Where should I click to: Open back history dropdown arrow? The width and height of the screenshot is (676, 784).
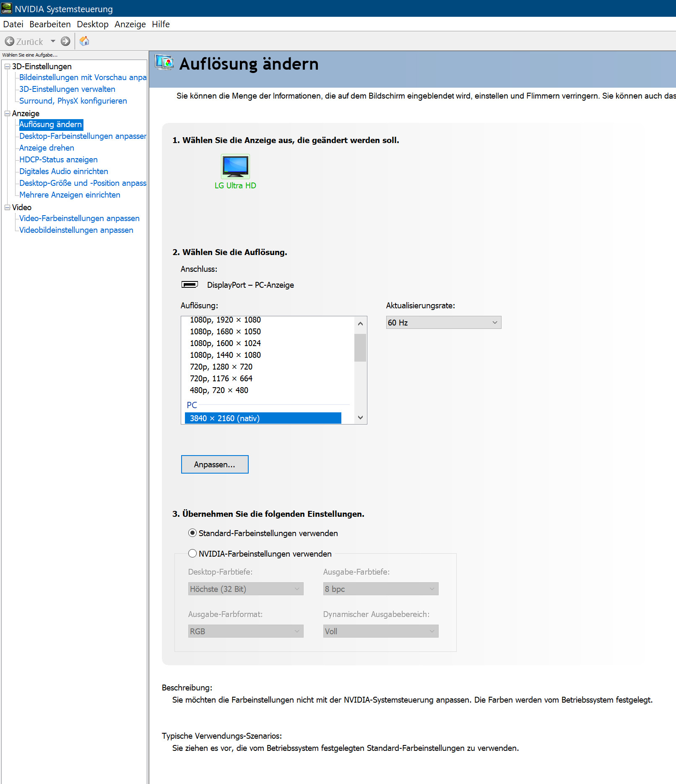53,41
